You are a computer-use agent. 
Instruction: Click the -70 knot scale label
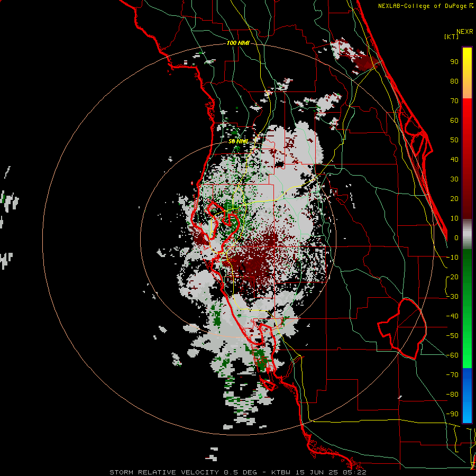(x=452, y=375)
